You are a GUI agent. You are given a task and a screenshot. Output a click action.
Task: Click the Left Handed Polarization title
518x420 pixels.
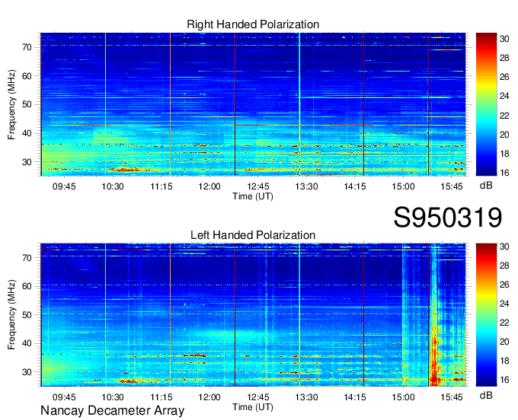[253, 235]
